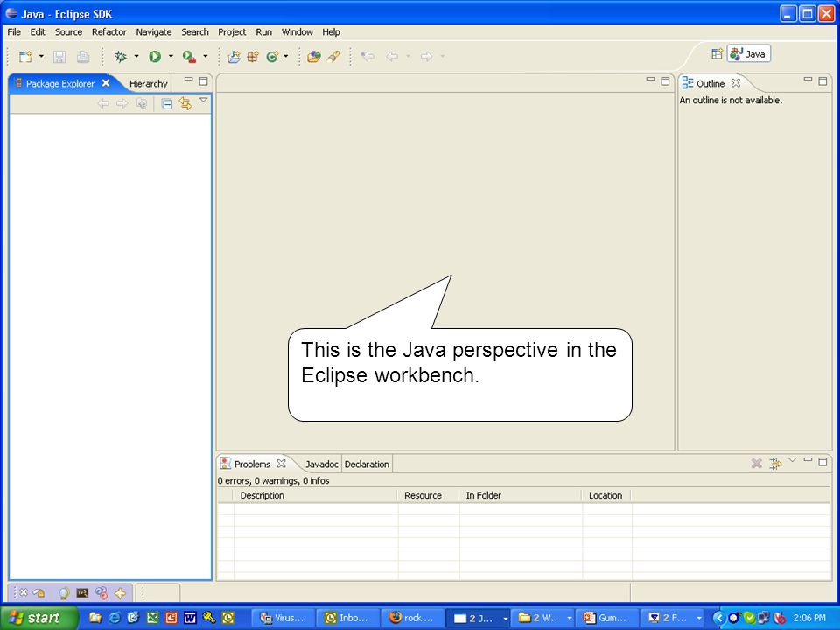Select the Java perspective button
840x630 pixels.
coord(748,54)
